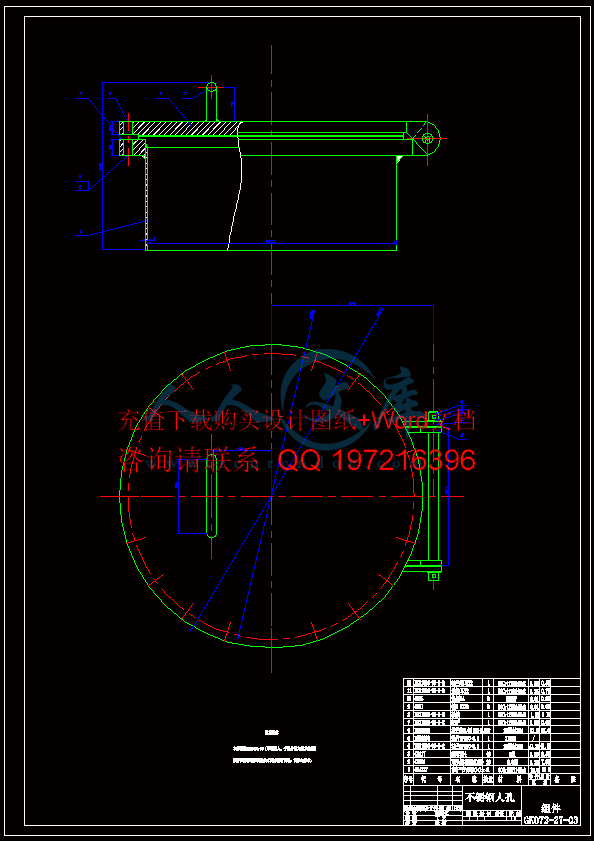This screenshot has height=841, width=594.
Task: Select the drawing number GK073-27-03
Action: click(x=551, y=820)
